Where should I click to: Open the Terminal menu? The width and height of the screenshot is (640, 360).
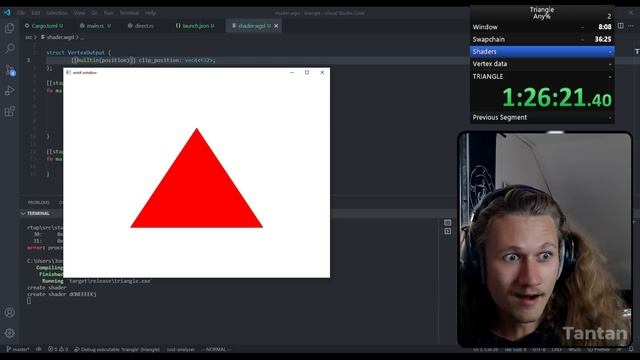(x=129, y=13)
